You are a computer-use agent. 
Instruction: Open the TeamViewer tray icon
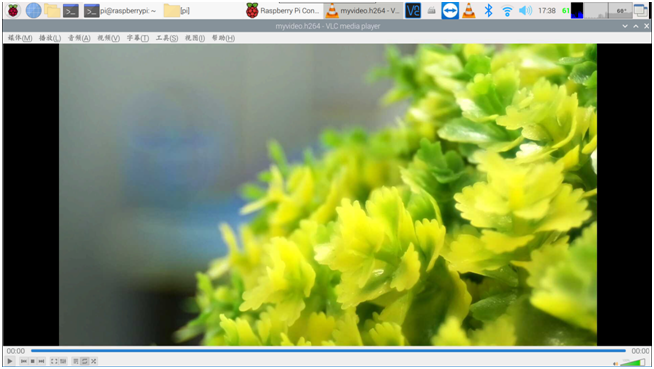tap(450, 10)
